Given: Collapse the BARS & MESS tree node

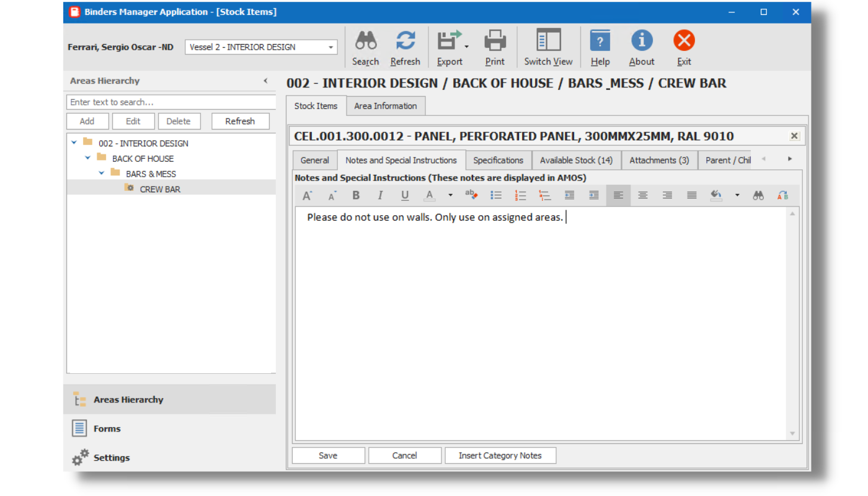Looking at the screenshot, I should pyautogui.click(x=101, y=174).
